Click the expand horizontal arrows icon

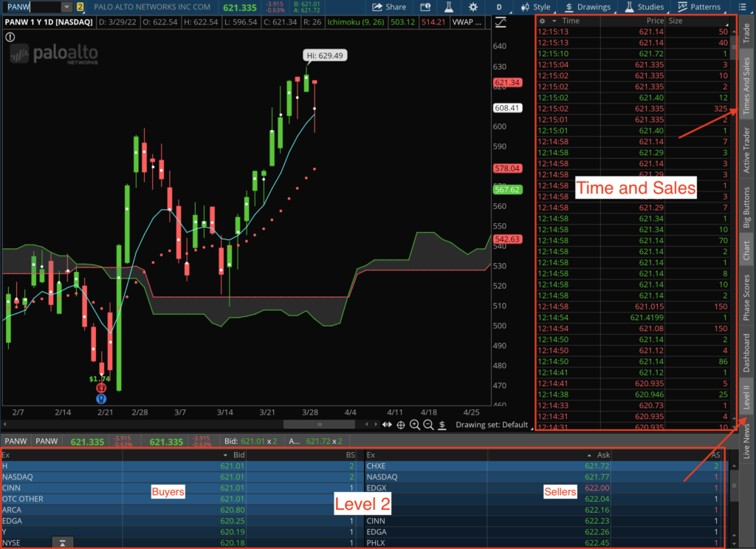(x=387, y=425)
